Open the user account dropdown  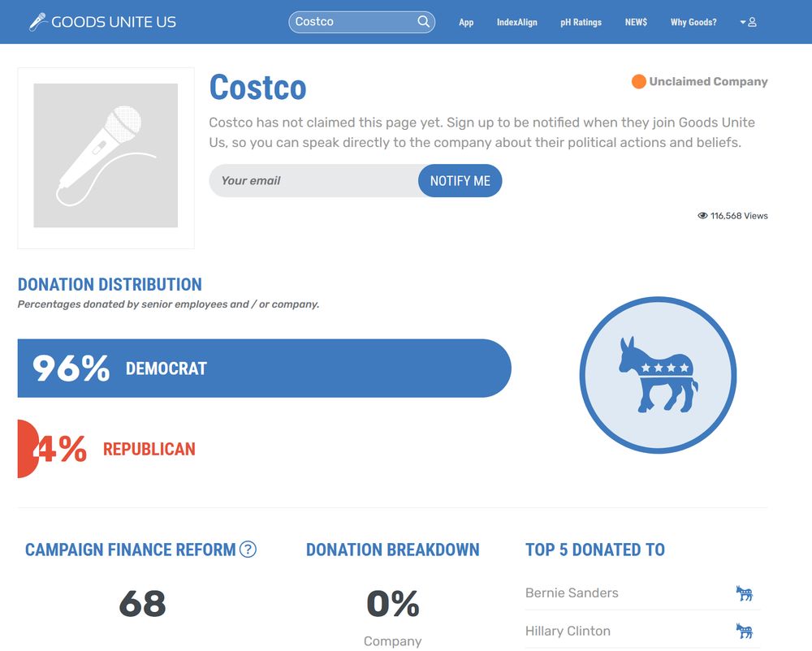point(749,22)
